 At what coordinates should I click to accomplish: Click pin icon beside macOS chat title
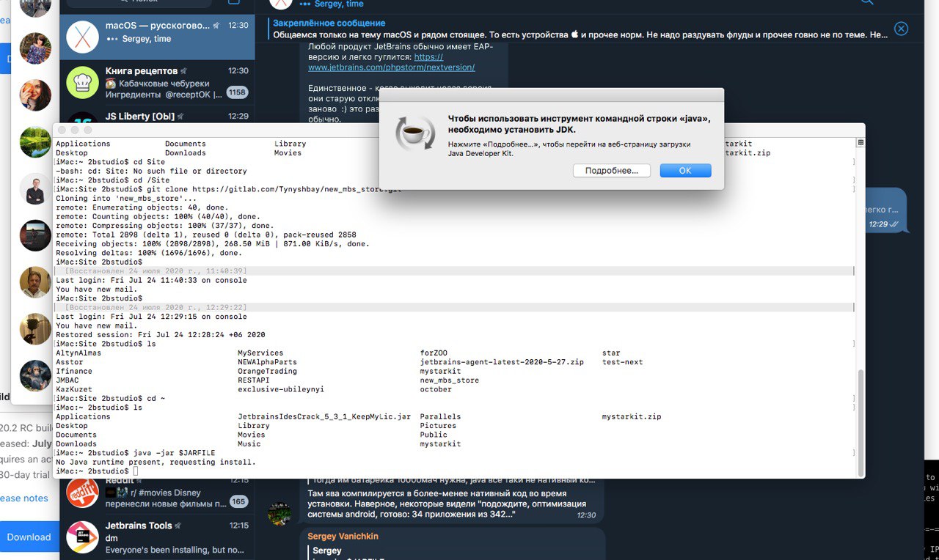[216, 26]
